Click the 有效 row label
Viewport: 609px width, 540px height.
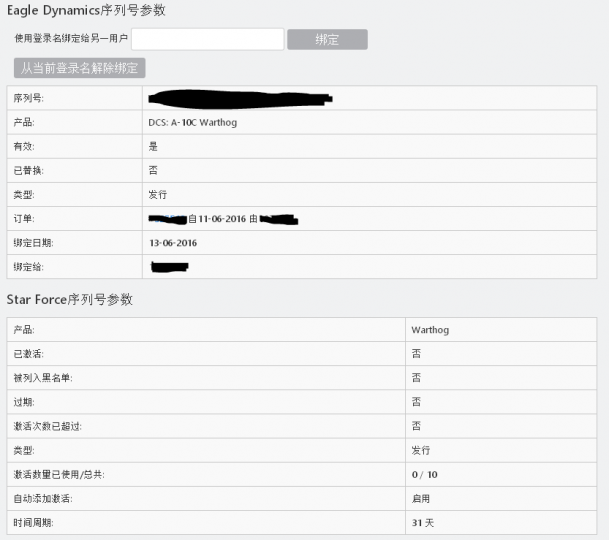pos(22,146)
